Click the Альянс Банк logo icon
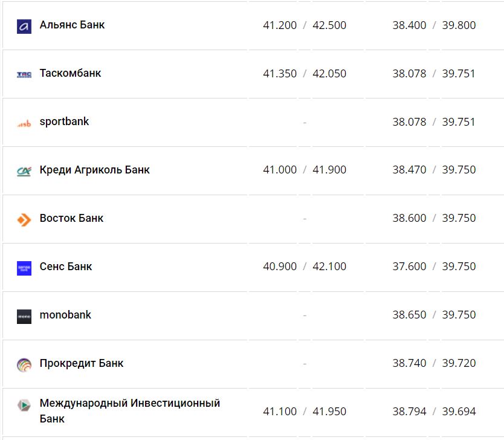This screenshot has height=440, width=504. (x=24, y=26)
